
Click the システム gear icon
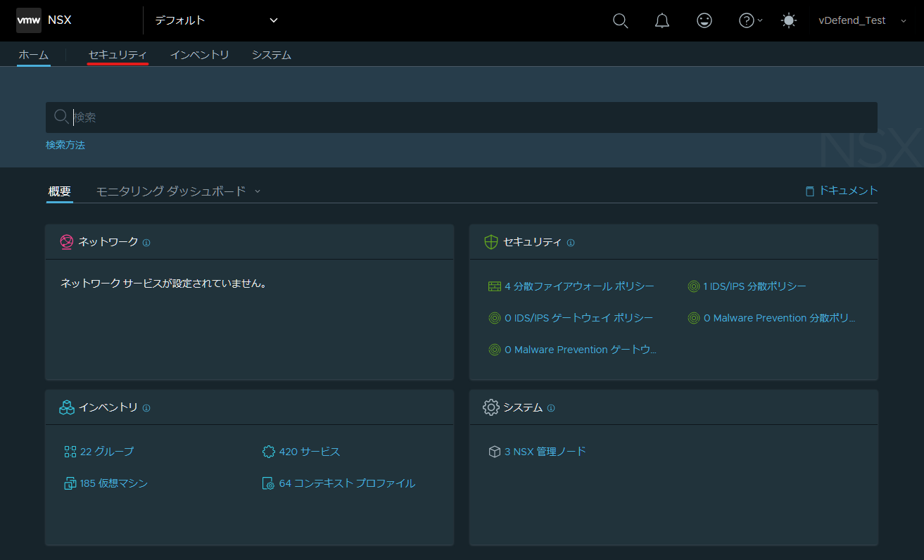tap(491, 407)
